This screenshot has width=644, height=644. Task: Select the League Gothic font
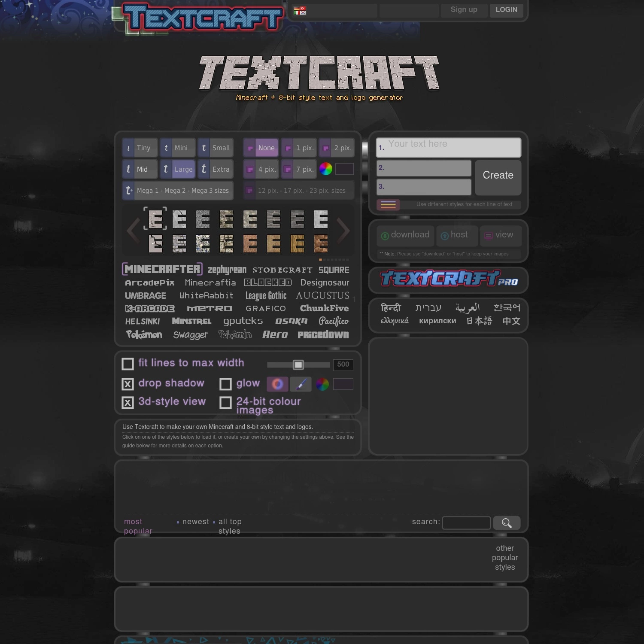(266, 296)
